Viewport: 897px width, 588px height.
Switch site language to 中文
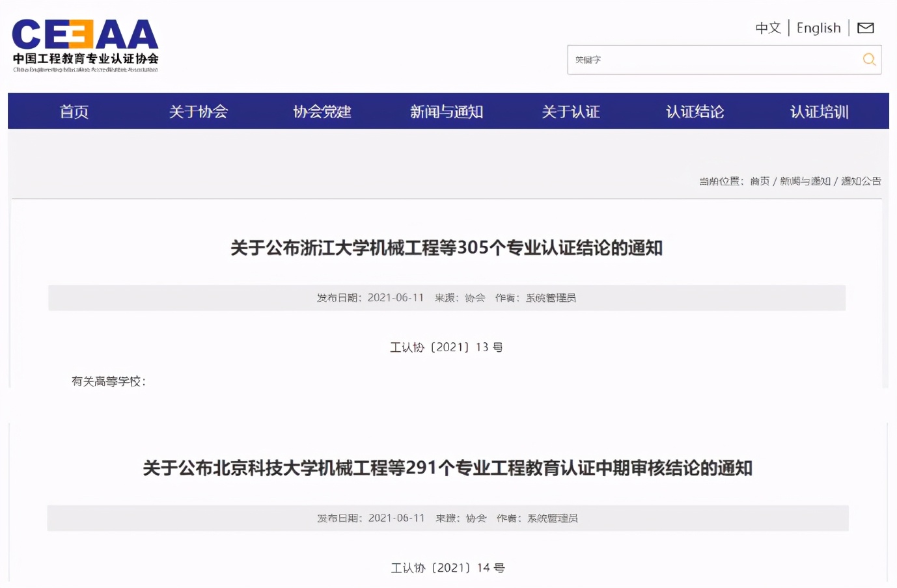coord(768,27)
